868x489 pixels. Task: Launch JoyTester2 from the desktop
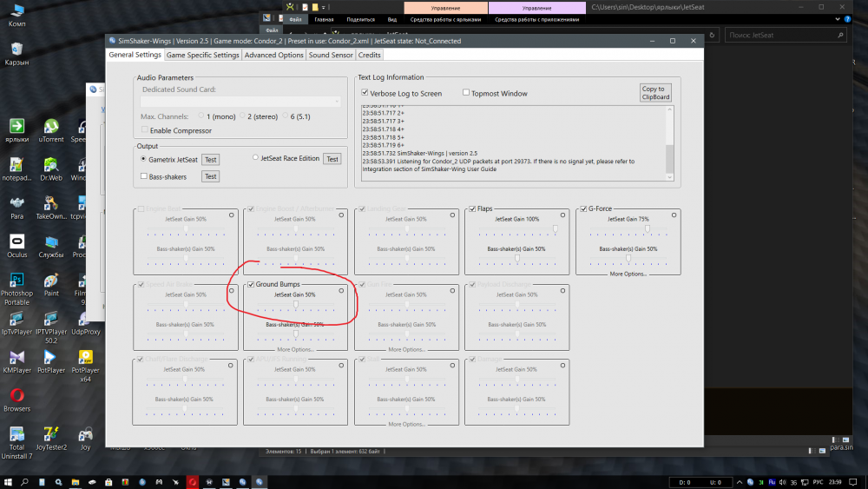pos(51,438)
